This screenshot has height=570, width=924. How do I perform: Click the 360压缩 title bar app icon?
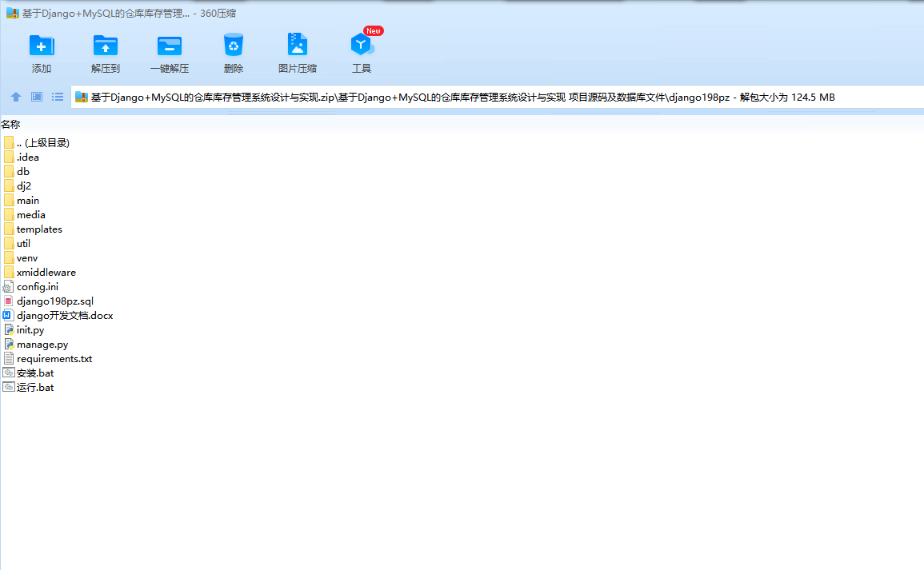12,13
